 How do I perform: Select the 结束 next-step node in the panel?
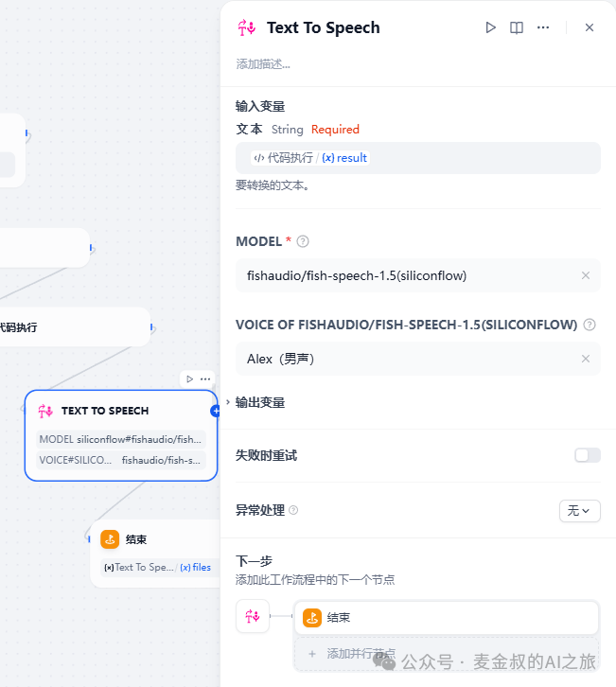[446, 618]
